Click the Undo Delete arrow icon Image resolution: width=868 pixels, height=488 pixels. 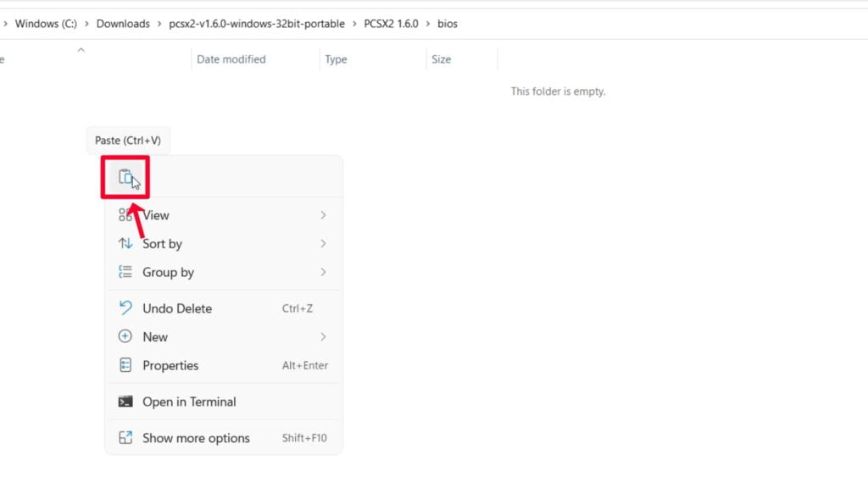coord(125,308)
